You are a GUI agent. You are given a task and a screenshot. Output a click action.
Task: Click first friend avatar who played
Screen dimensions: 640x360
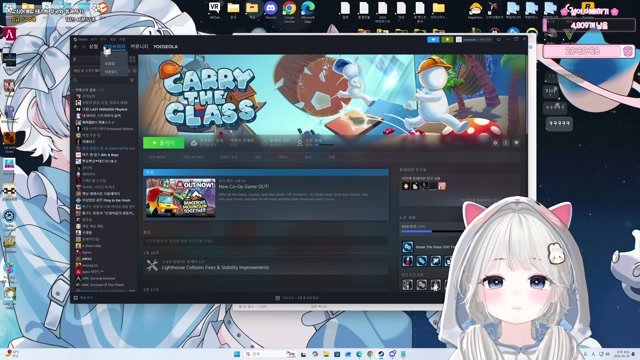tap(406, 186)
